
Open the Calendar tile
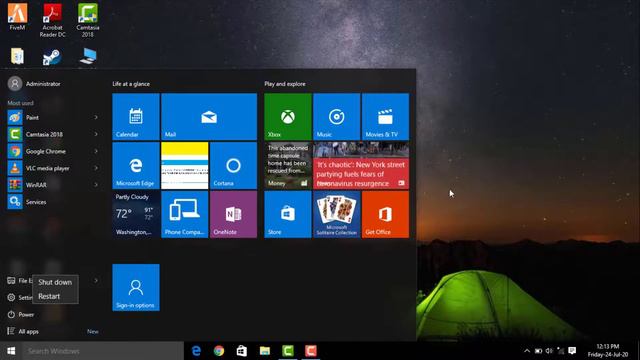[136, 117]
